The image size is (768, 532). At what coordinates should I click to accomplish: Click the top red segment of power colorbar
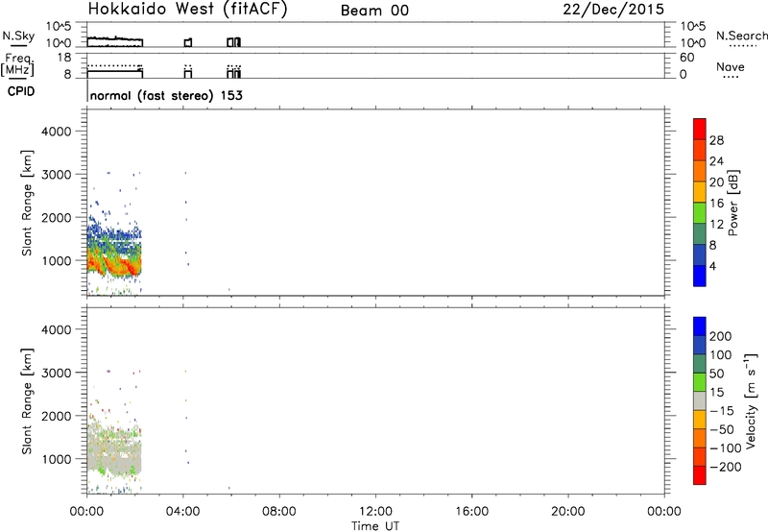(700, 129)
